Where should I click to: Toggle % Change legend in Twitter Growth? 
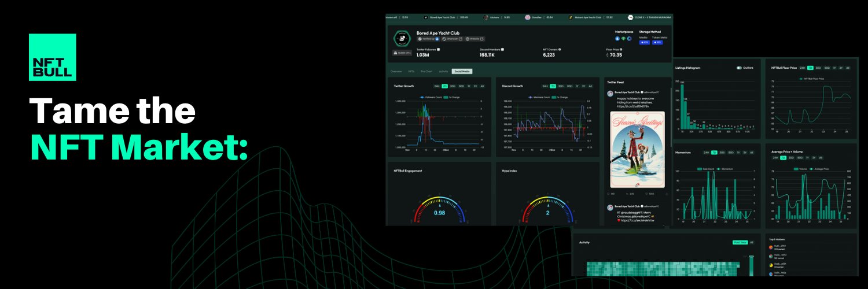point(451,97)
